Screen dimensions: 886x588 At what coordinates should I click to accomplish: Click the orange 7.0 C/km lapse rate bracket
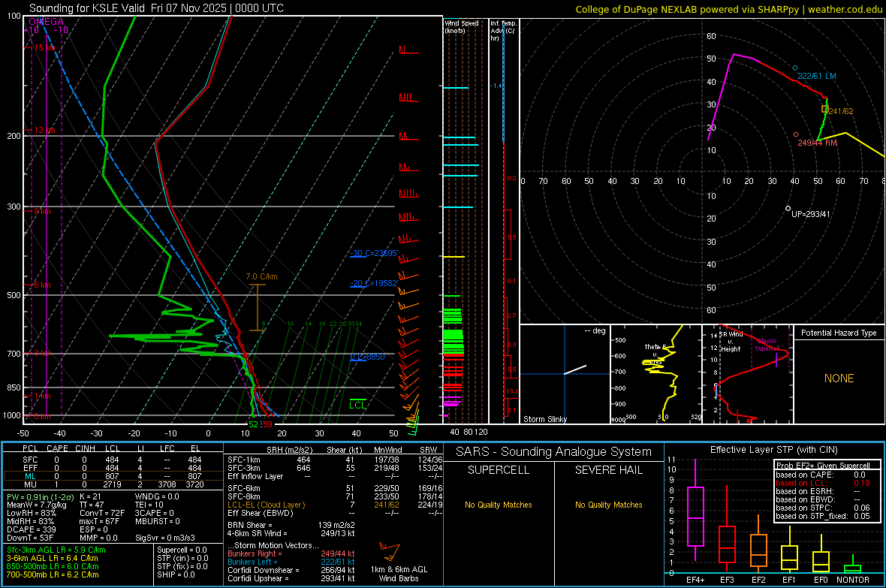pyautogui.click(x=258, y=307)
